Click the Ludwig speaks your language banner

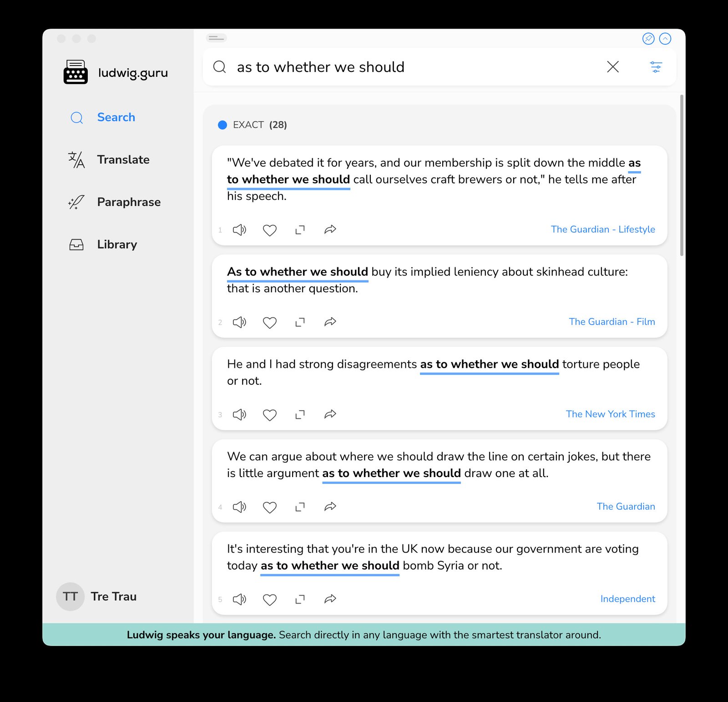[364, 635]
